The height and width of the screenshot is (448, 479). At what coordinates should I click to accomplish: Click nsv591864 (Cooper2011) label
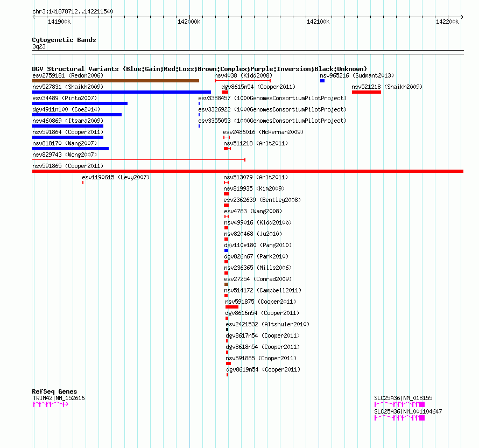(x=68, y=132)
